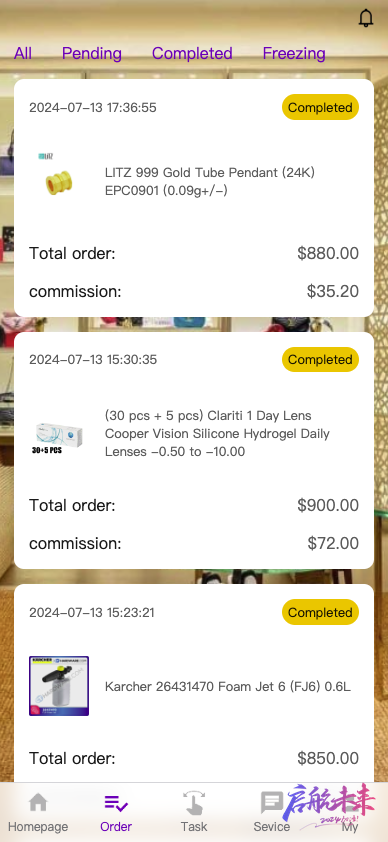
Task: Click Completed badge on 15:30:35 order
Action: pos(320,360)
